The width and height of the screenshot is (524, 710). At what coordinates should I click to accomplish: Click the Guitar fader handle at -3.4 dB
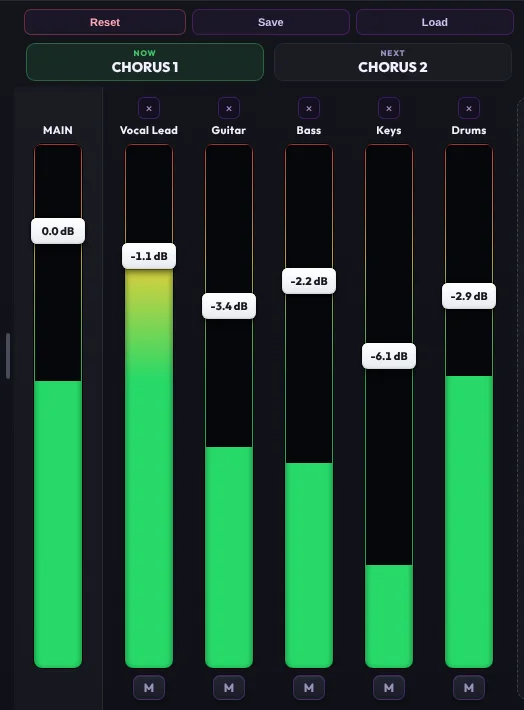coord(229,306)
